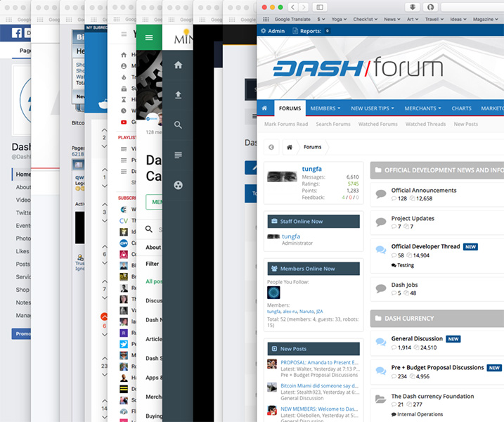Click Safari forward navigation arrow
This screenshot has height=422, width=504.
(303, 7)
